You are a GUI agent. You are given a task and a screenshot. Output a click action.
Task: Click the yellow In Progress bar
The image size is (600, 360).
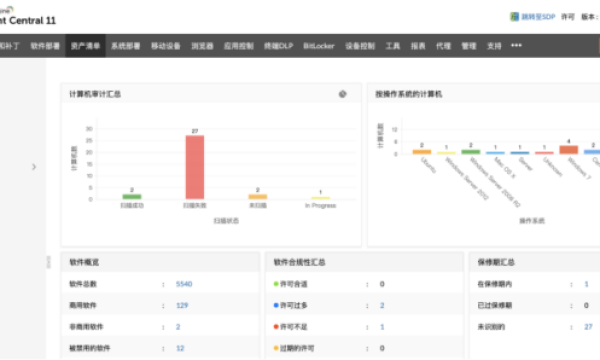[x=320, y=198]
